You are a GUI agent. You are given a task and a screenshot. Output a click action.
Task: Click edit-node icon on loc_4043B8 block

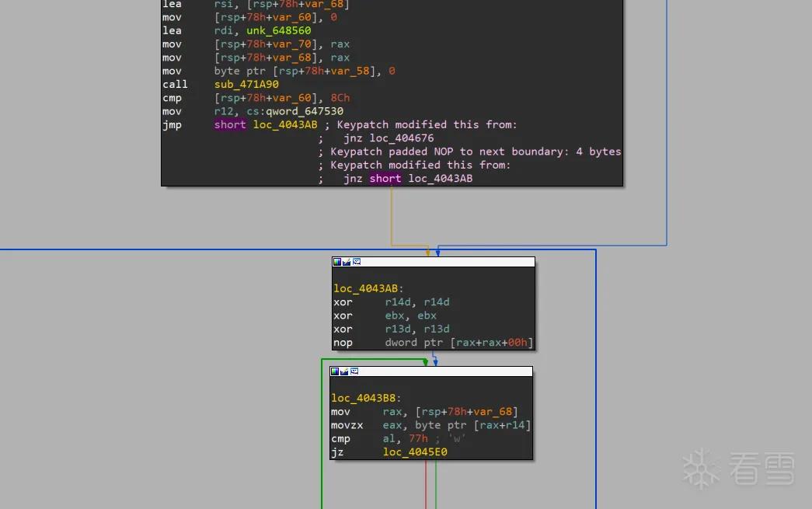344,371
